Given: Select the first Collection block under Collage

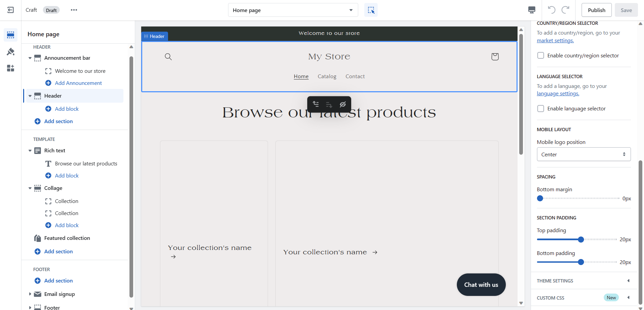Looking at the screenshot, I should click(x=66, y=201).
